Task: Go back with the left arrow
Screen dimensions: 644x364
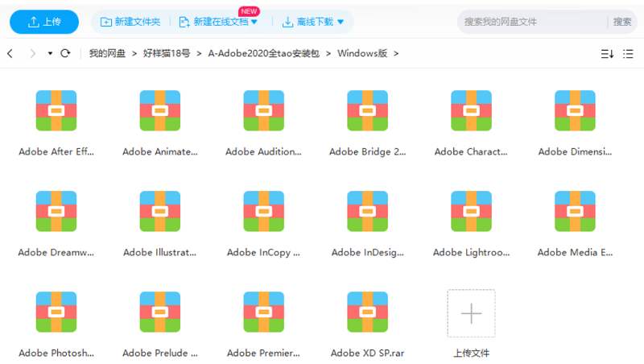Action: point(10,54)
